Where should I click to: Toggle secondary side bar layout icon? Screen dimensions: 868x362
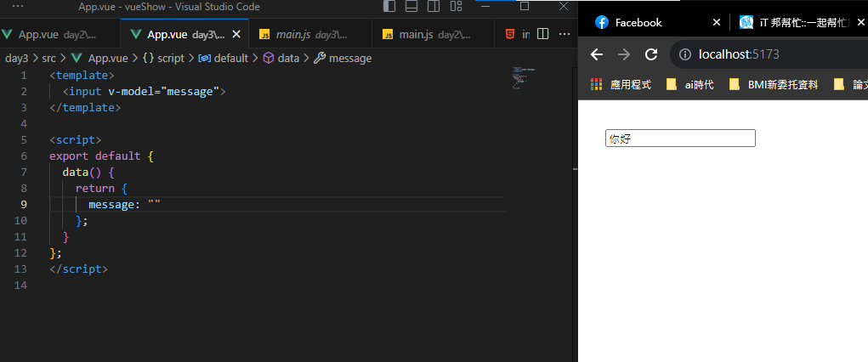click(x=434, y=7)
